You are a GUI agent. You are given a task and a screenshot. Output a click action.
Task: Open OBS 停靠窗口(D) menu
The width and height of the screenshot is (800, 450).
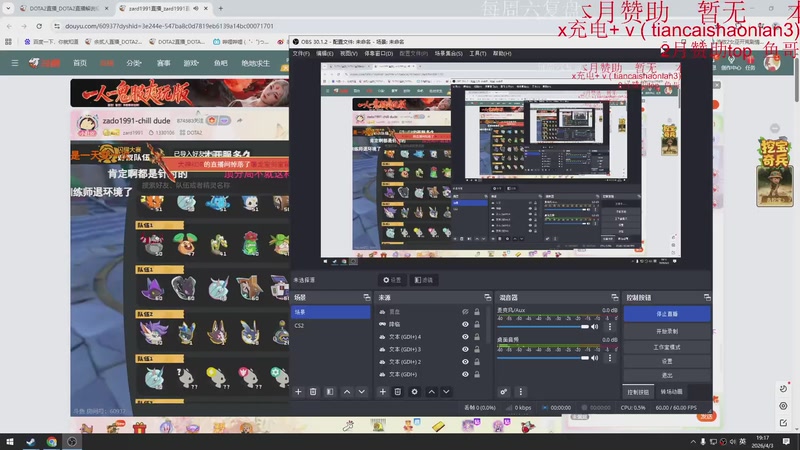click(x=379, y=54)
